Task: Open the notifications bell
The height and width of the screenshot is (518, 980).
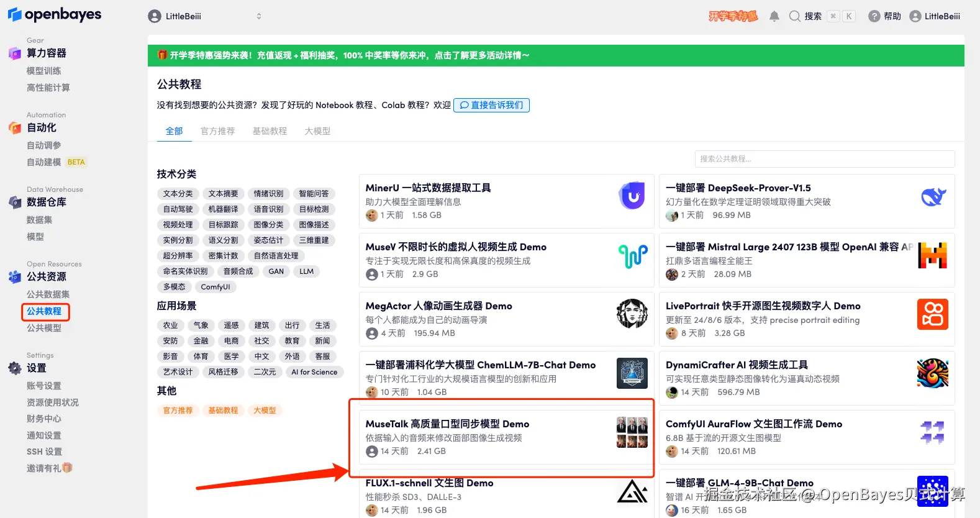Action: coord(774,16)
